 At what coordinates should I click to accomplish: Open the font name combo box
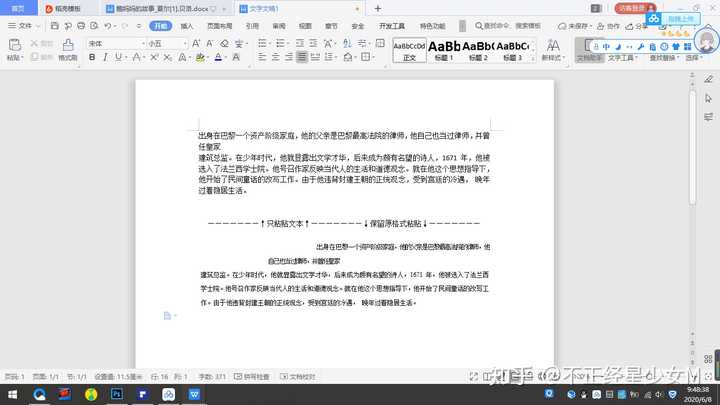tap(116, 43)
